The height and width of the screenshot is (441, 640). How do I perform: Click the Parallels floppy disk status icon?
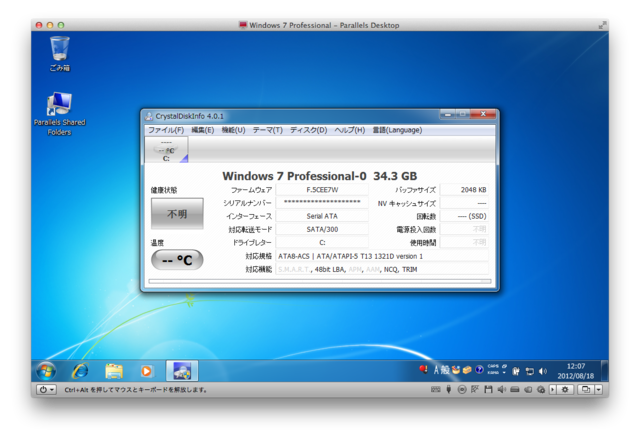[x=489, y=390]
